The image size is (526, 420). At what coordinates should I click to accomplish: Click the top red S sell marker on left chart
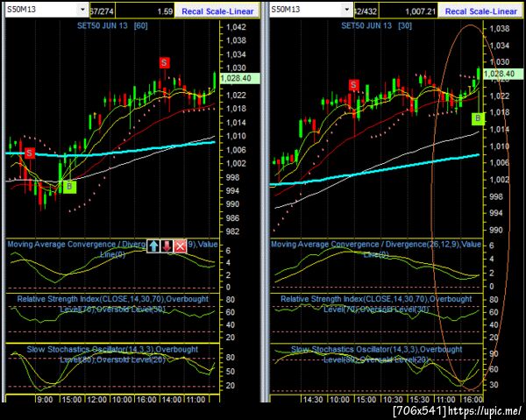(164, 63)
